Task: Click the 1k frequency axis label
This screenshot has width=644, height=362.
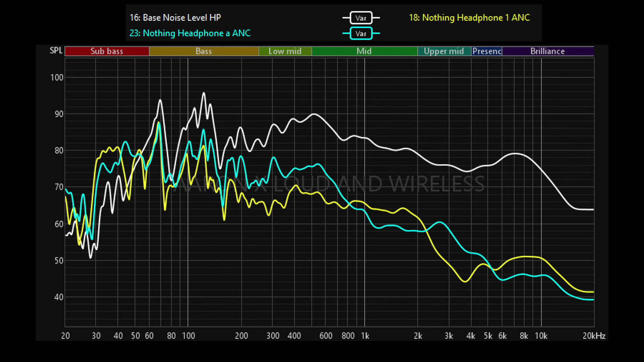Action: pos(365,336)
